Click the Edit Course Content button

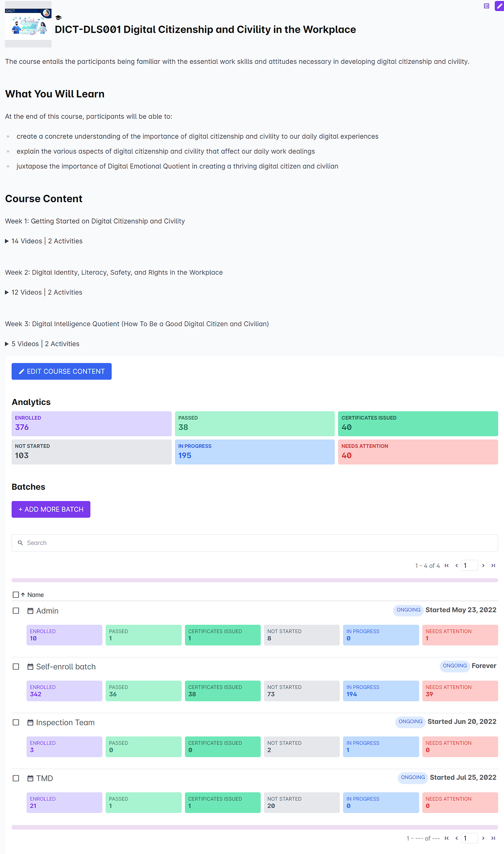(x=61, y=371)
